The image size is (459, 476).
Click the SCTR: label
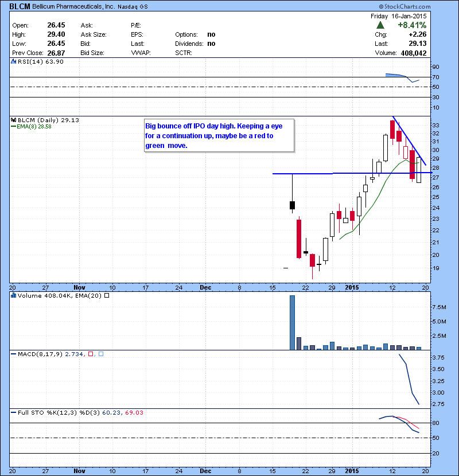pos(184,53)
